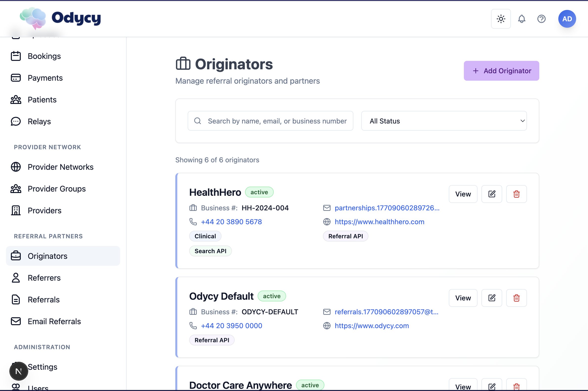This screenshot has width=588, height=391.
Task: Click the Odycy logo
Action: [60, 18]
